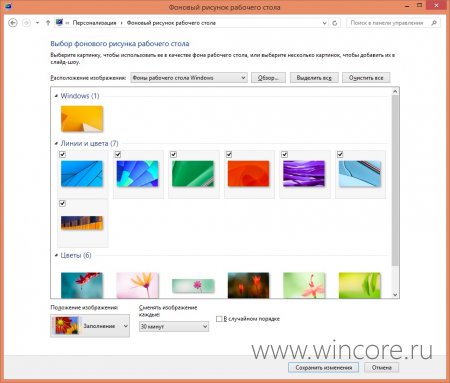450x383 pixels.
Task: Click the Отмена button
Action: [x=381, y=367]
